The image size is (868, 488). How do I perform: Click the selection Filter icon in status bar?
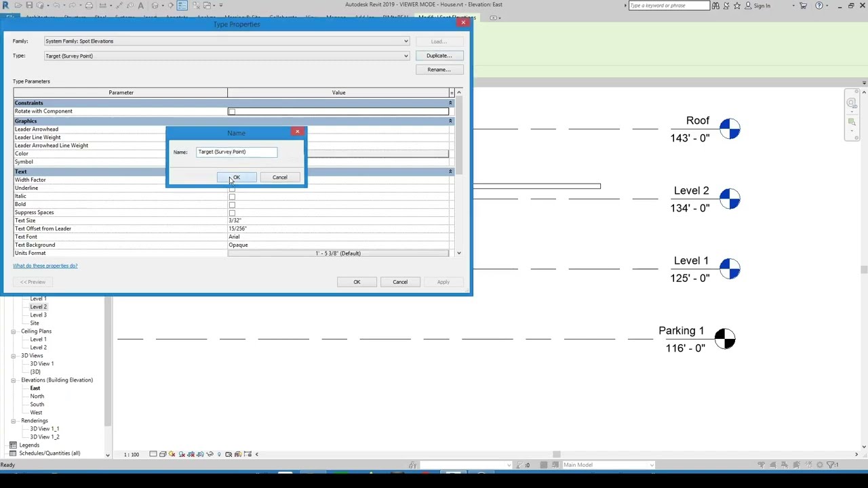tap(832, 465)
